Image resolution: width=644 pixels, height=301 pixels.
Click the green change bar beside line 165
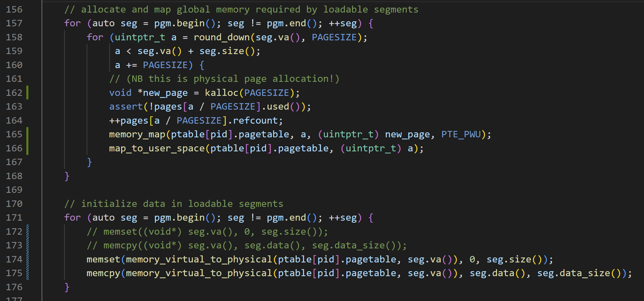pos(28,134)
